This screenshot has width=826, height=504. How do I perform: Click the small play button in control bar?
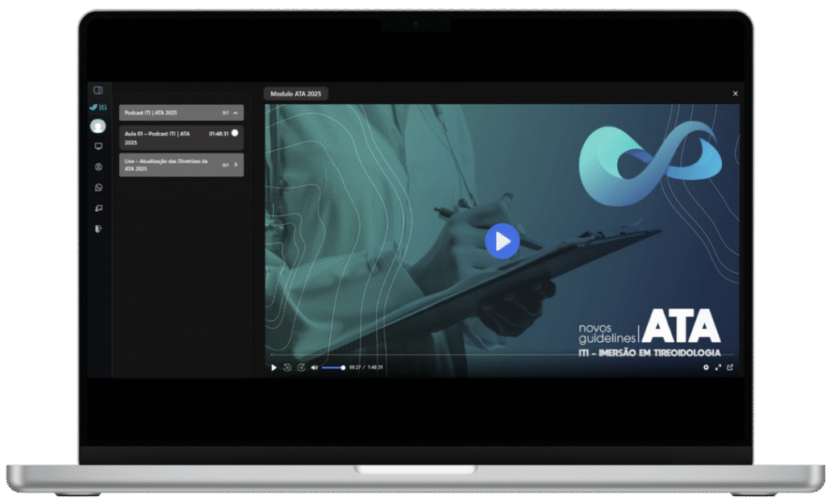(273, 368)
